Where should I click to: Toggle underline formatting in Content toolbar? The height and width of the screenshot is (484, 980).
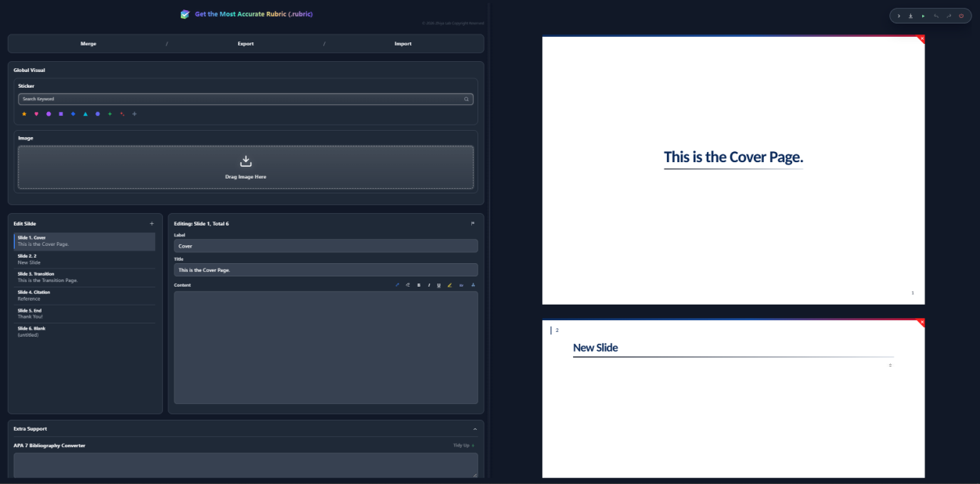pyautogui.click(x=438, y=285)
